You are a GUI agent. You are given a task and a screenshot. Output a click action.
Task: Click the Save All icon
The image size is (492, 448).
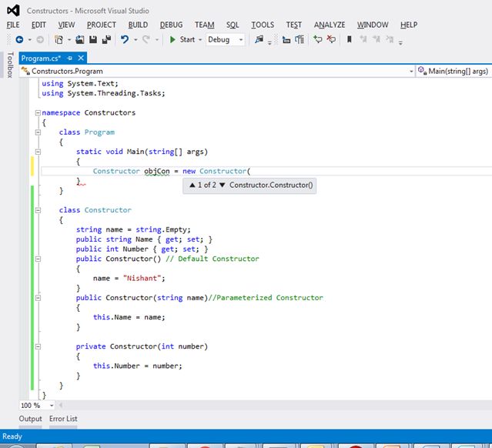pos(105,39)
